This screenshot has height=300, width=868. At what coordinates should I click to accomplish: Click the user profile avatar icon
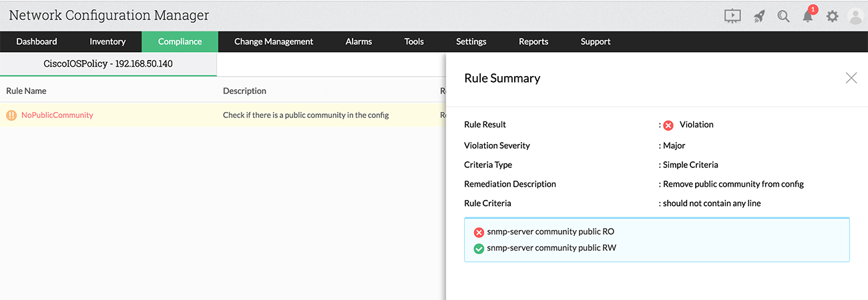pyautogui.click(x=855, y=16)
